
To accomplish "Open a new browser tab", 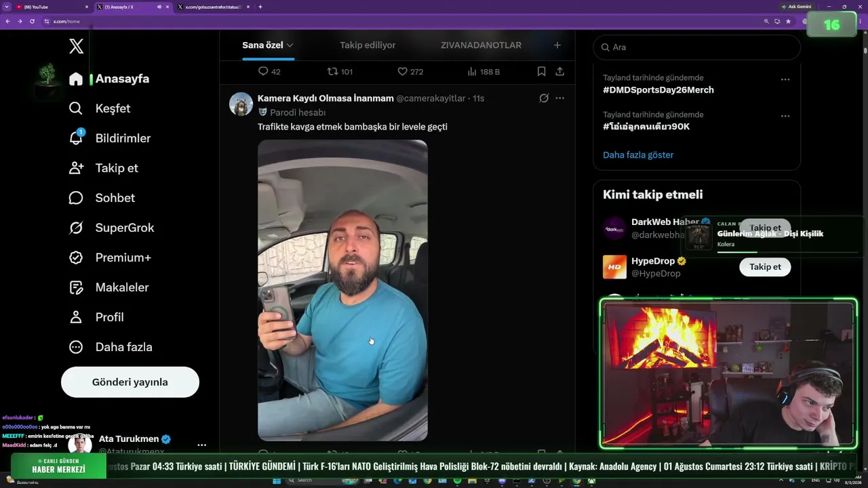I will [260, 7].
